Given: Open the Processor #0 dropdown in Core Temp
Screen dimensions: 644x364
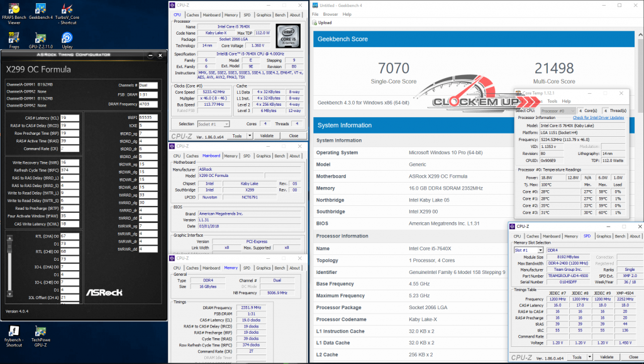Looking at the screenshot, I should tap(558, 111).
